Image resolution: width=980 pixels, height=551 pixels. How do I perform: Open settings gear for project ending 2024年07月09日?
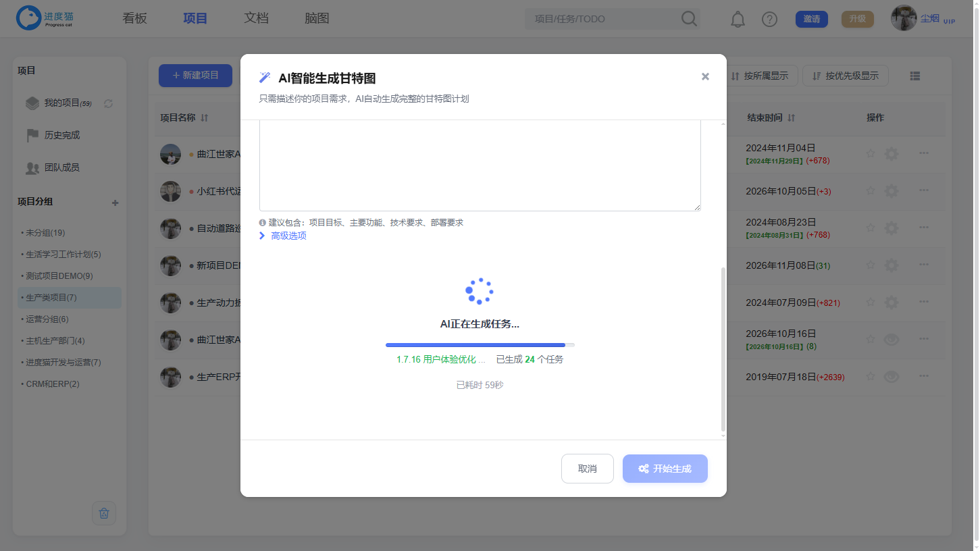(892, 303)
